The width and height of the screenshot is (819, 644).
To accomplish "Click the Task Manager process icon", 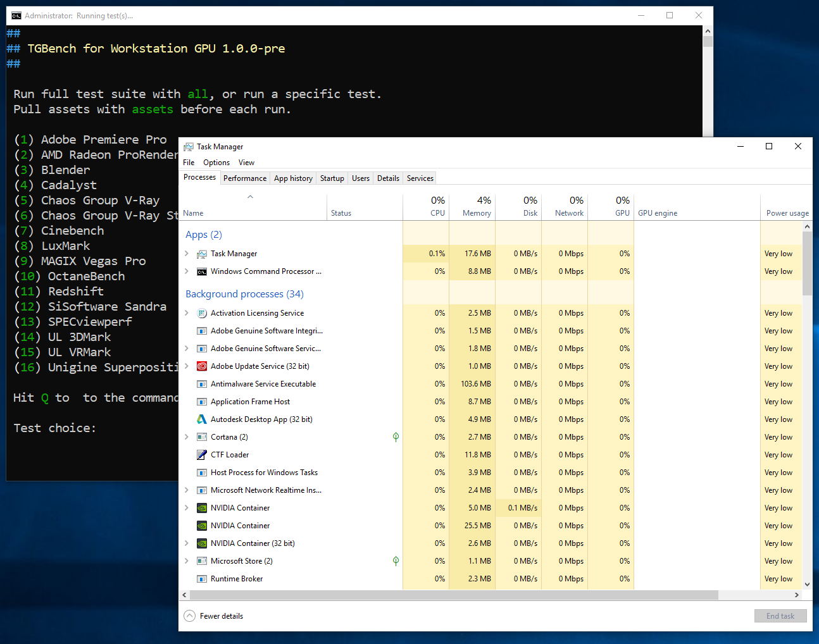I will pos(202,254).
